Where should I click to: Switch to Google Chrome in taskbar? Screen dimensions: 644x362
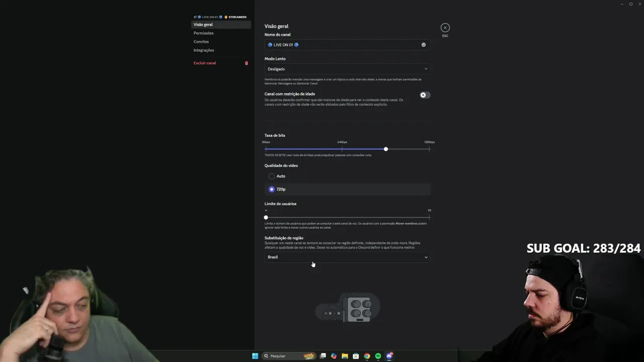(367, 356)
